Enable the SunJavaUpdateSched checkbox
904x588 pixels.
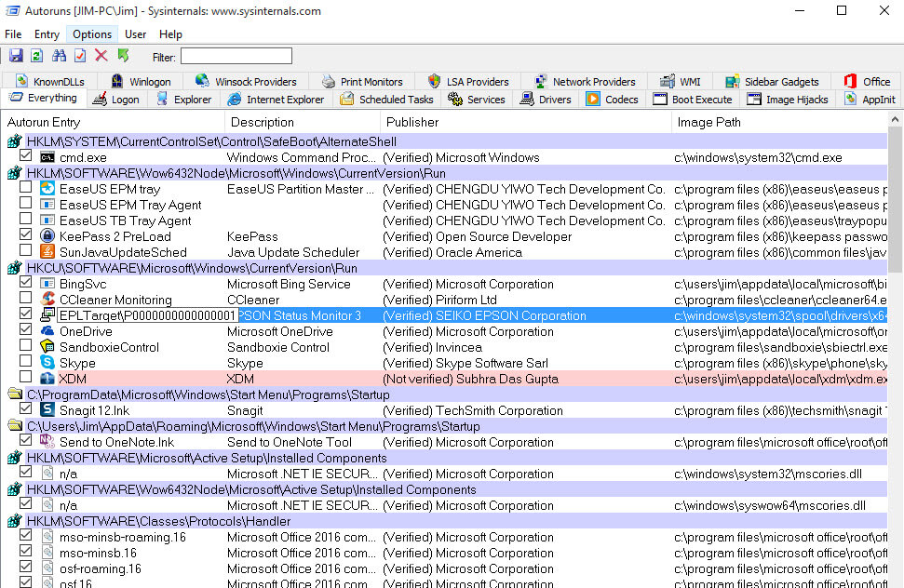click(25, 250)
